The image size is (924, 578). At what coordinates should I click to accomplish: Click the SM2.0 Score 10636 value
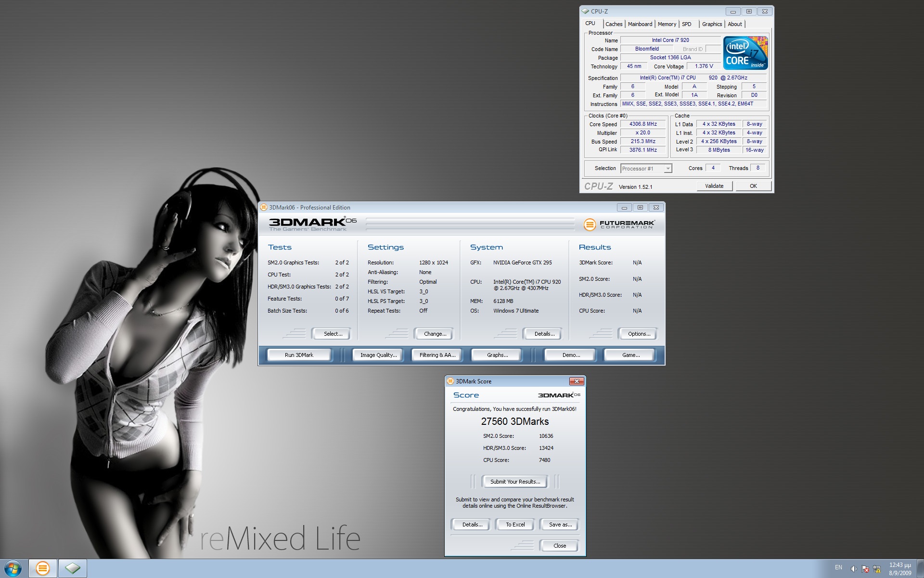(x=546, y=436)
